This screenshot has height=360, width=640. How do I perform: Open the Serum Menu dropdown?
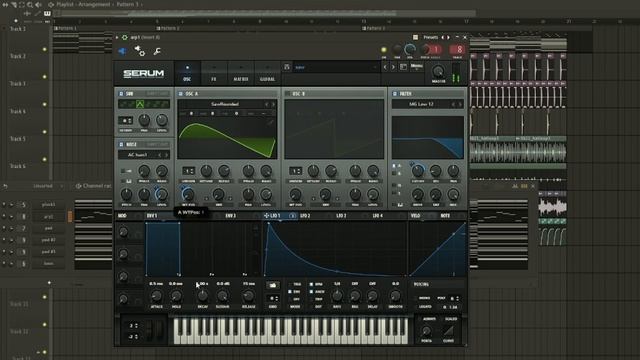[416, 67]
